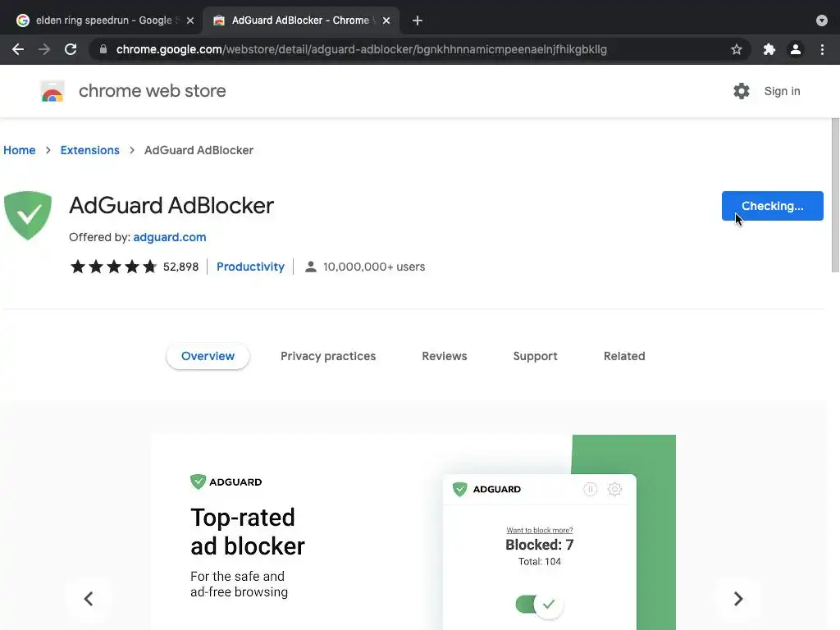Click the browser forward arrow
This screenshot has height=630, width=840.
[x=44, y=49]
